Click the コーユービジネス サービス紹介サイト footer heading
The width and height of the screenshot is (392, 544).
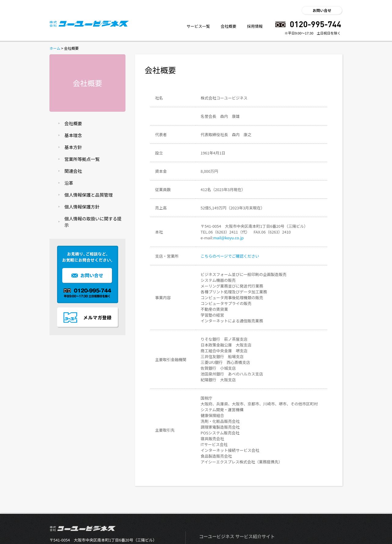coord(237,537)
